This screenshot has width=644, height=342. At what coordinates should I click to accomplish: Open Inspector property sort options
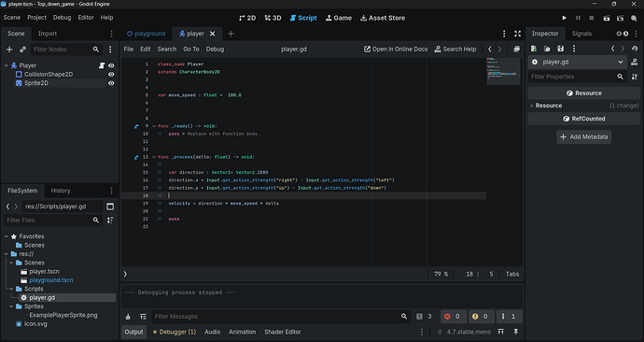(x=635, y=77)
